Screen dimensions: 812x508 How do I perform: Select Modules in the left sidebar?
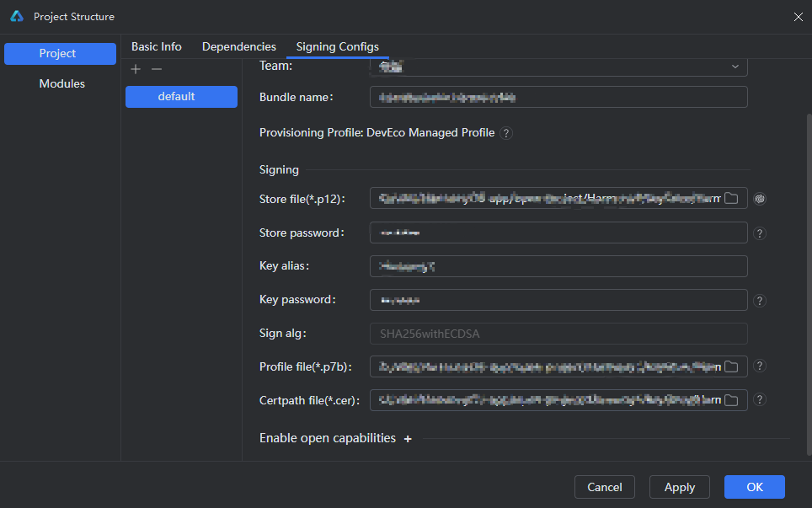pyautogui.click(x=61, y=84)
